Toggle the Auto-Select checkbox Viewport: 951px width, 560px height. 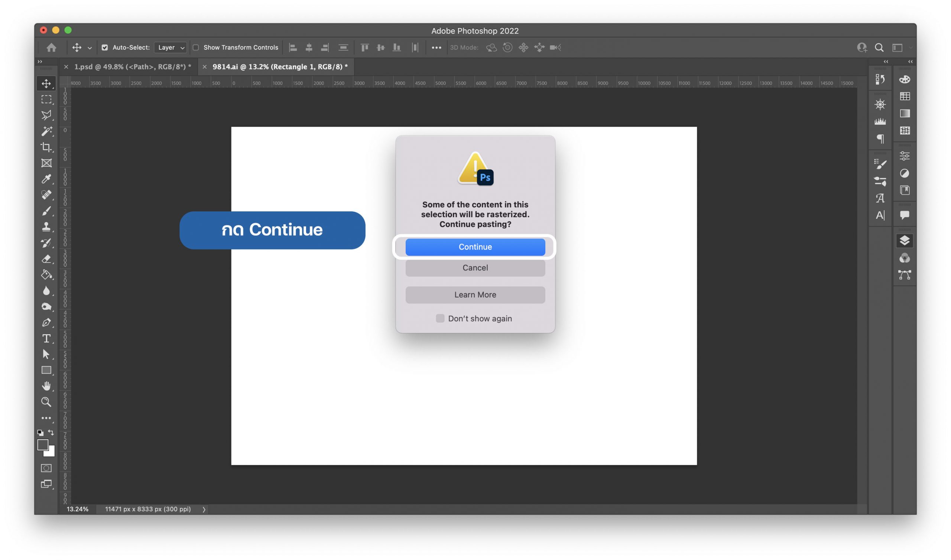click(x=104, y=48)
